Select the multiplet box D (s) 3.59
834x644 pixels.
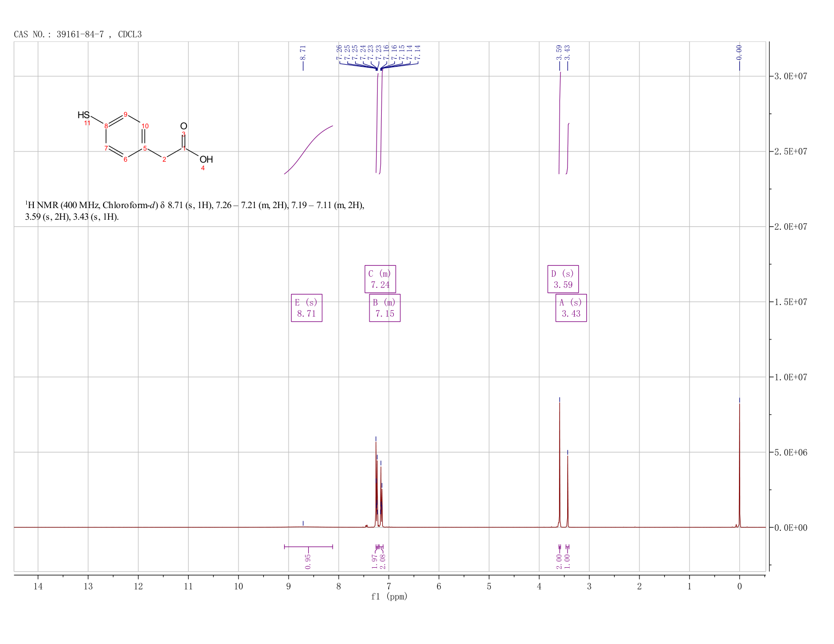563,279
